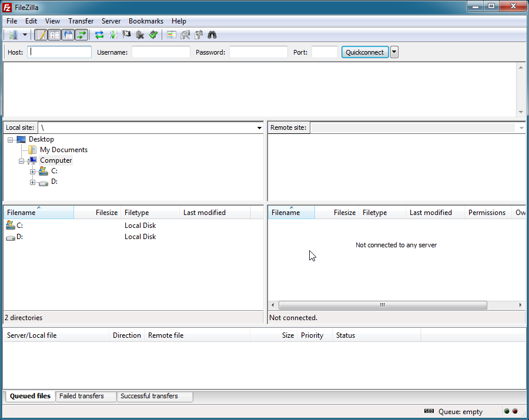
Task: Open the directory listing filters dialog
Action: [x=172, y=35]
